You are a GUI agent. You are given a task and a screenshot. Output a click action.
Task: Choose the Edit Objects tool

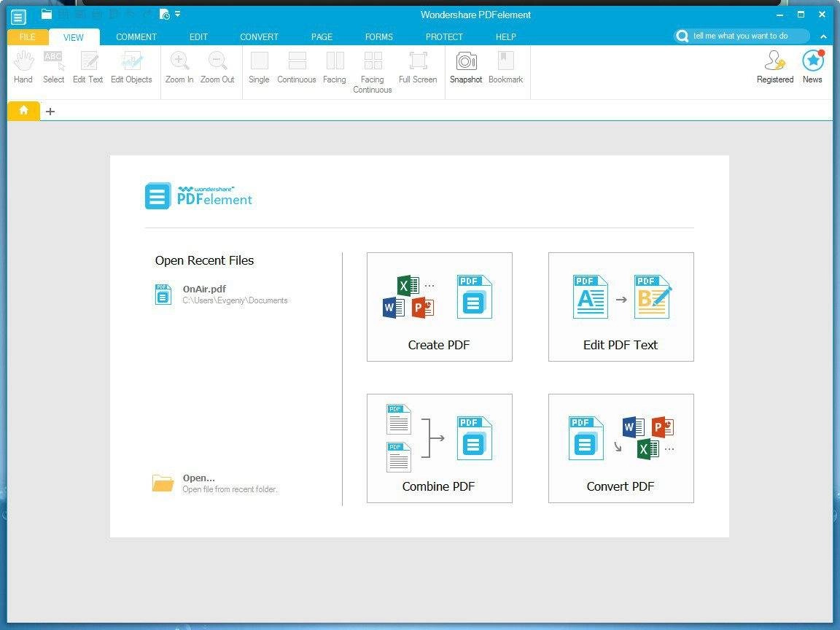pyautogui.click(x=131, y=68)
